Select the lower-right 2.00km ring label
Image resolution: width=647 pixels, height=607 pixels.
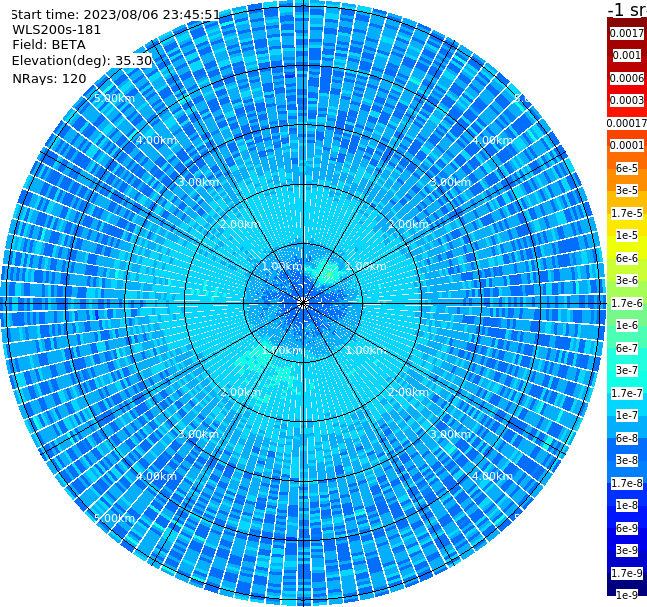408,392
